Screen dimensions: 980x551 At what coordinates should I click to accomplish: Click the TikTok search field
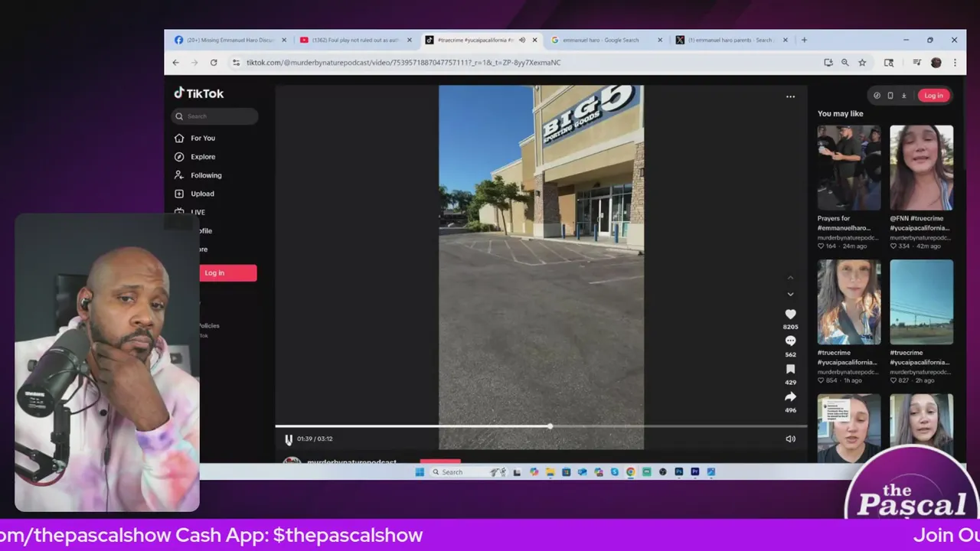pos(215,116)
